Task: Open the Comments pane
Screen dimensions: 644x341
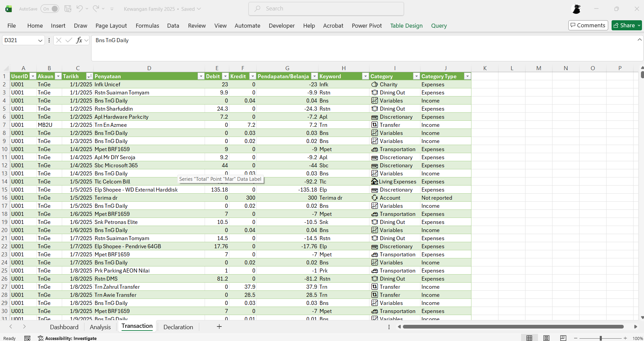Action: point(588,25)
